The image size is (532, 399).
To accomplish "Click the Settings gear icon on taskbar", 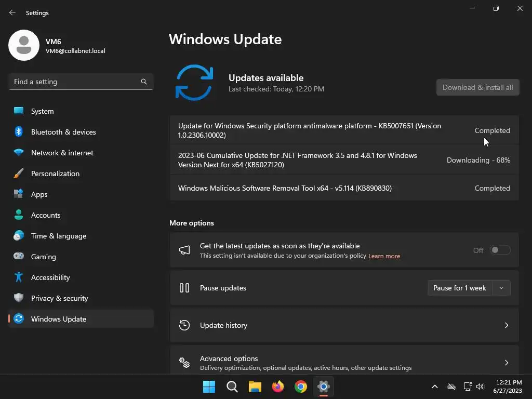I will click(x=324, y=387).
